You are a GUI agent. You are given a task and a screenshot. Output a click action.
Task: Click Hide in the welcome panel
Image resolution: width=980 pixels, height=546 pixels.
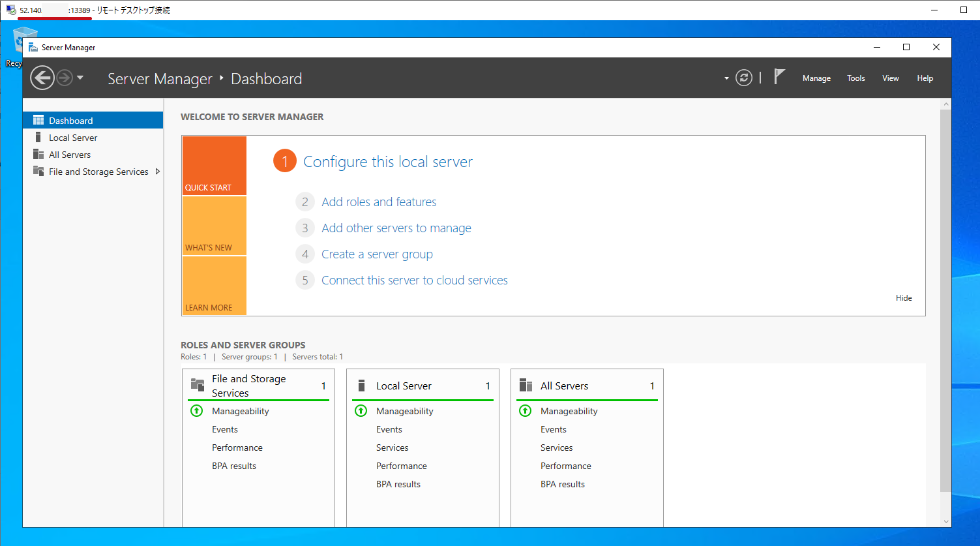point(904,298)
